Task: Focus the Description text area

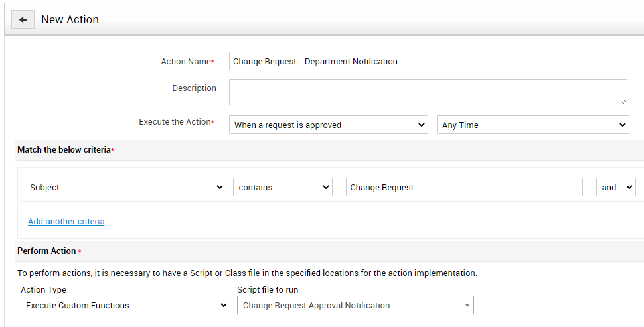Action: click(428, 92)
